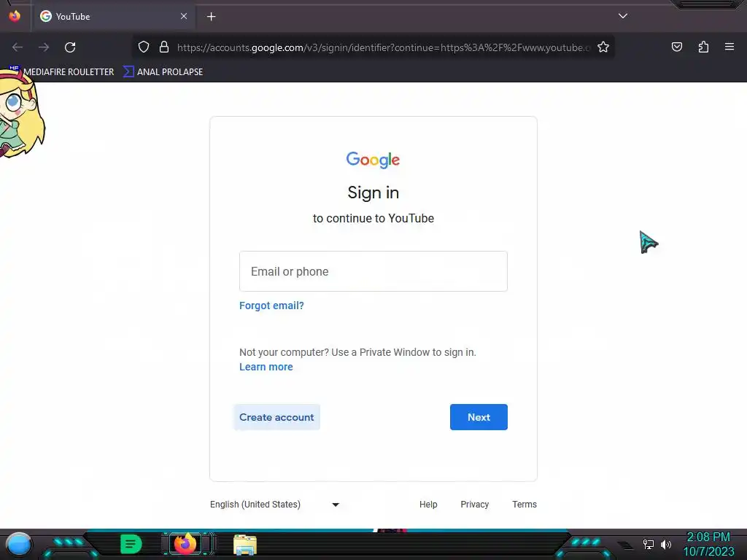Open File Explorer from taskbar
747x560 pixels.
(x=245, y=545)
